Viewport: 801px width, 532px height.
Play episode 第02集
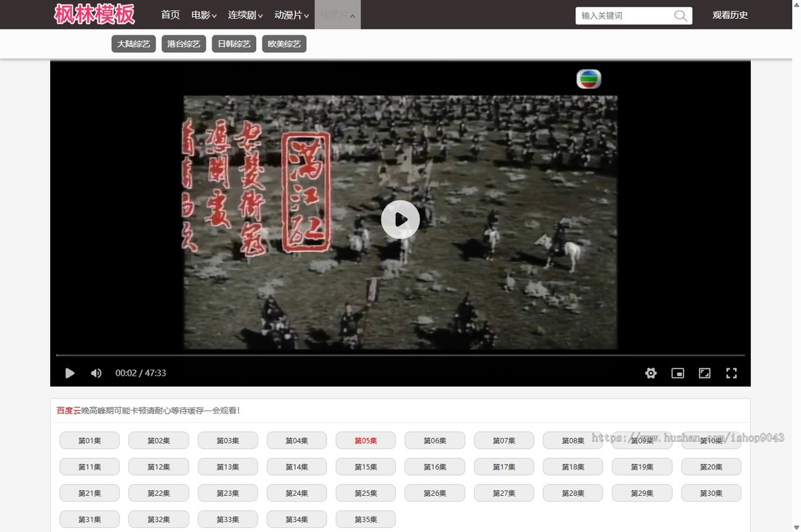pyautogui.click(x=159, y=441)
